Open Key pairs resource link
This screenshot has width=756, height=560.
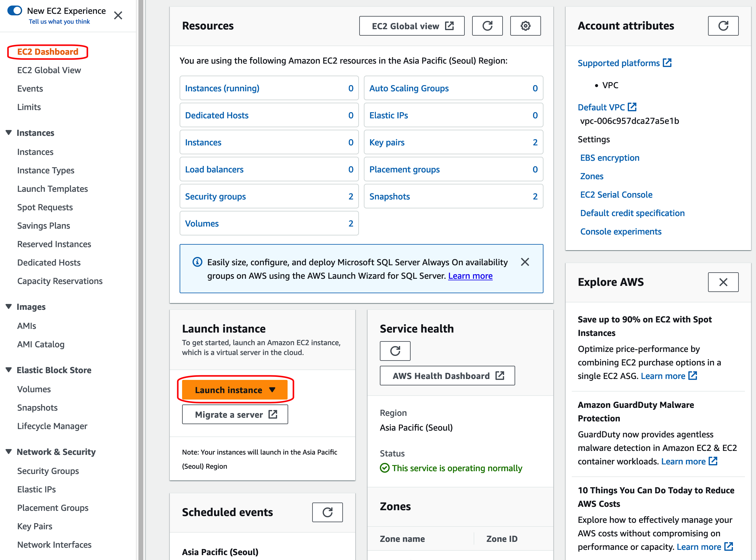click(x=387, y=142)
